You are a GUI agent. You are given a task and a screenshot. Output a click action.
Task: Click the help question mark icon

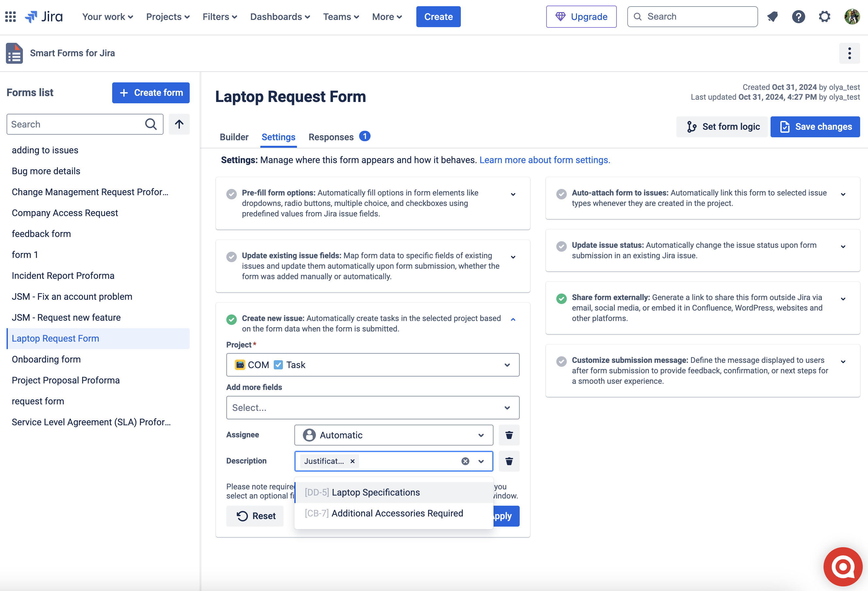799,16
